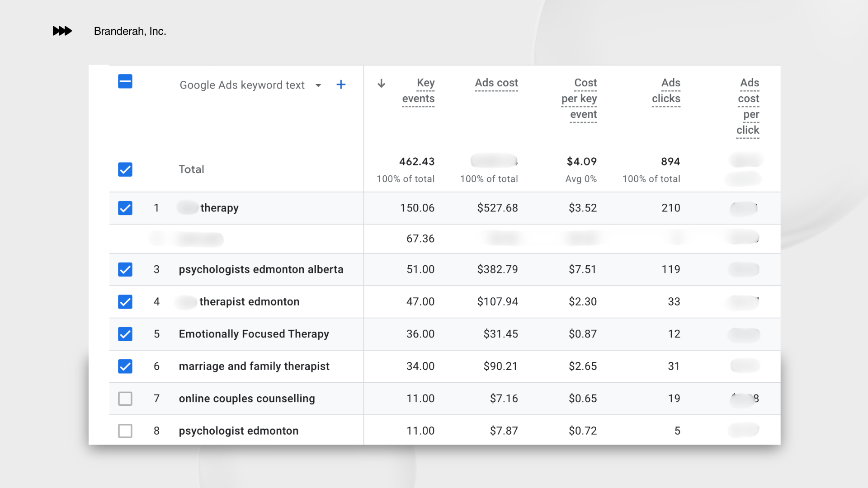Screen dimensions: 868x488
Task: Click keyword therapist edmonton
Action: tap(249, 301)
